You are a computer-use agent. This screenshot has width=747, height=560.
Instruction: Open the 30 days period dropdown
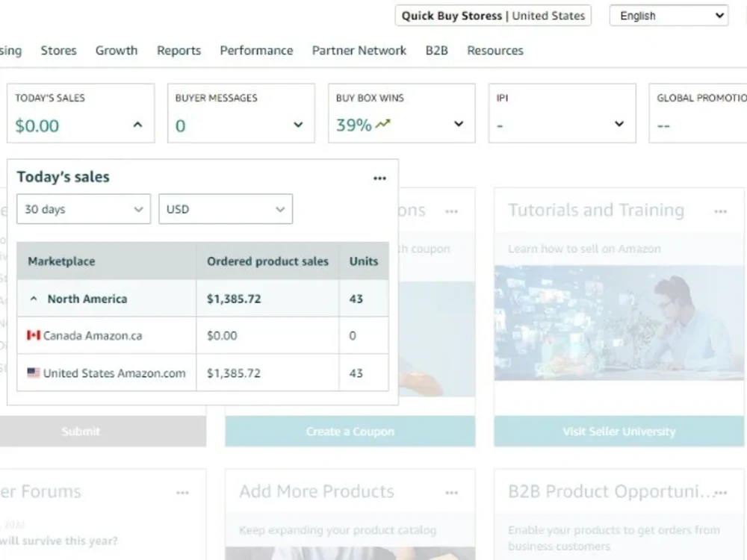coord(84,208)
